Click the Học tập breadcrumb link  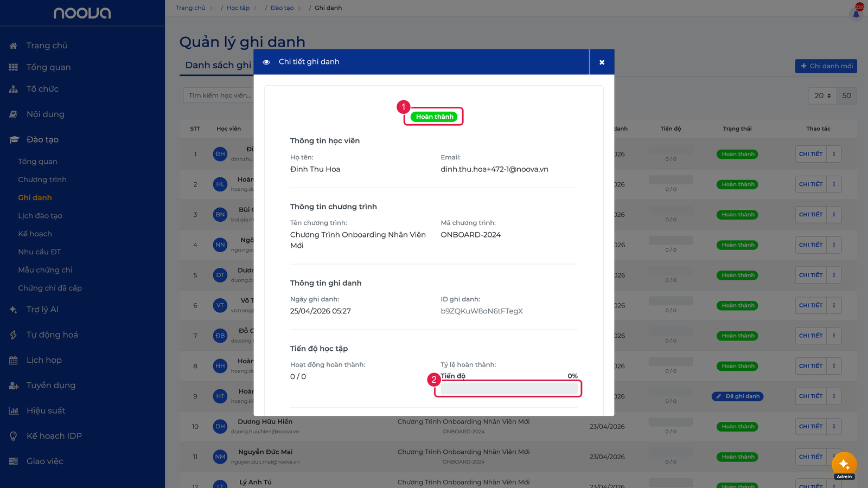point(238,8)
